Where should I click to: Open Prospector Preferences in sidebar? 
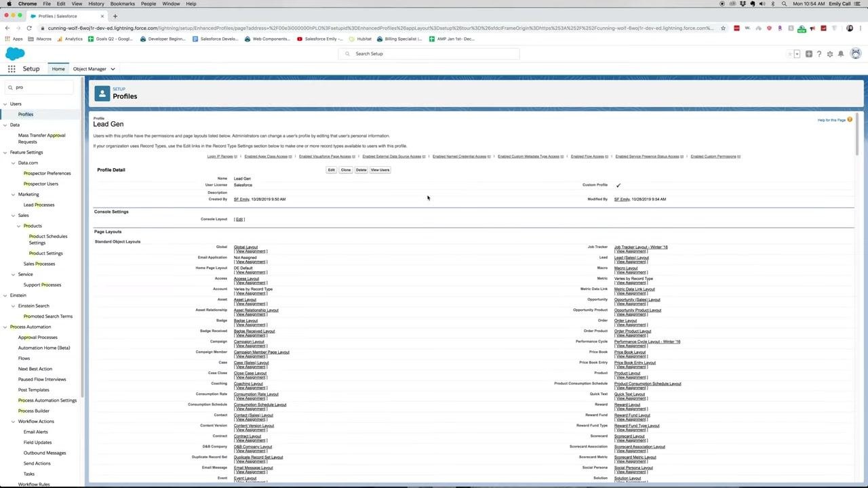coord(47,174)
